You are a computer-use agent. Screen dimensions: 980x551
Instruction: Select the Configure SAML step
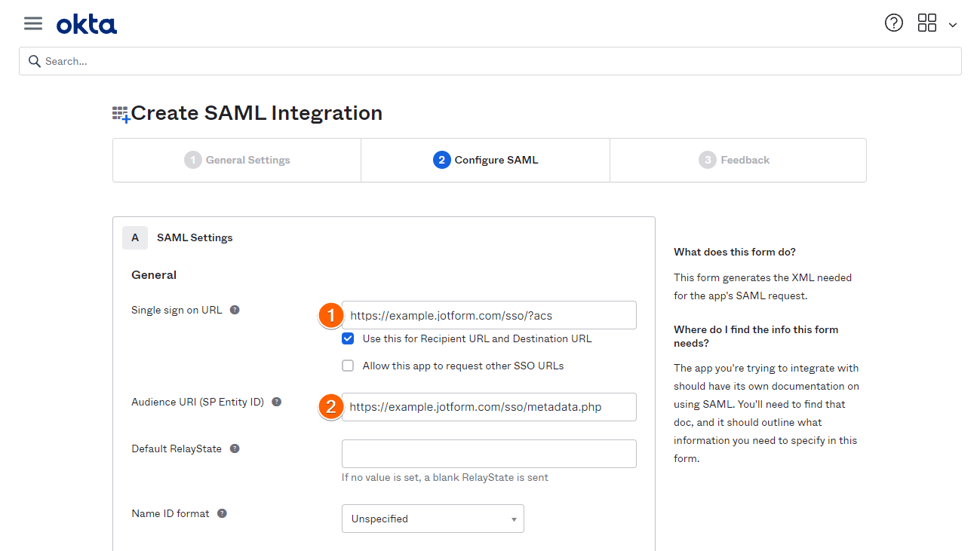tap(485, 160)
